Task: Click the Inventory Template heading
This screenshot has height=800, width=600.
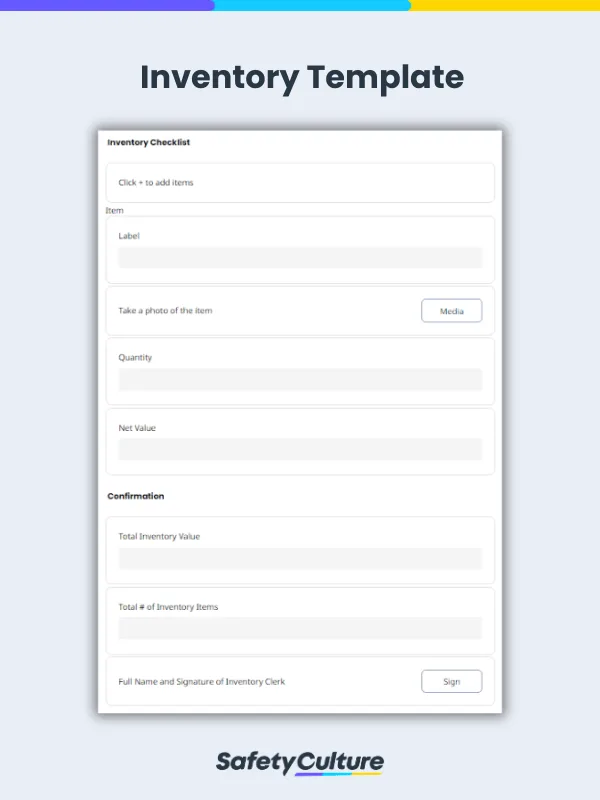Action: coord(301,77)
